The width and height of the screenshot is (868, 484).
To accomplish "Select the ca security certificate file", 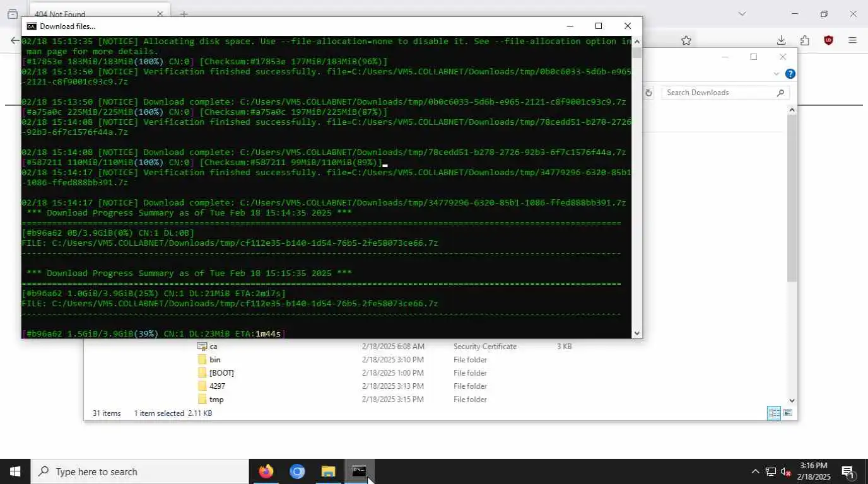I will coord(213,347).
